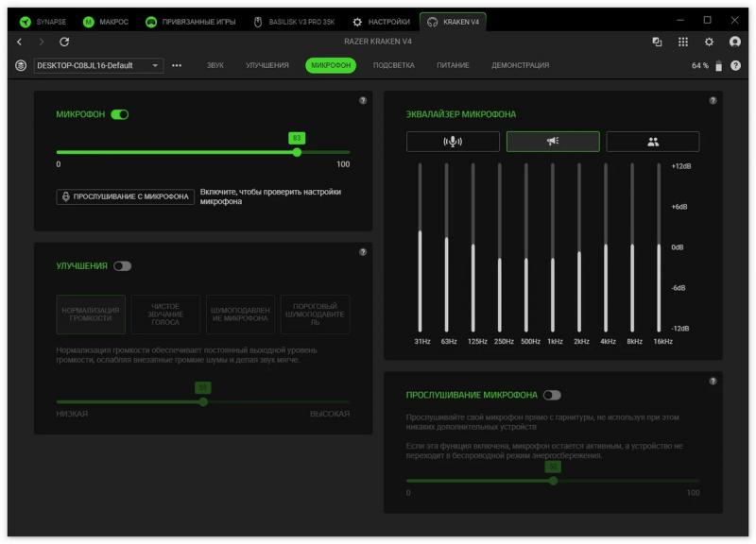Click the 8kHz equalizer band slider

click(x=632, y=247)
